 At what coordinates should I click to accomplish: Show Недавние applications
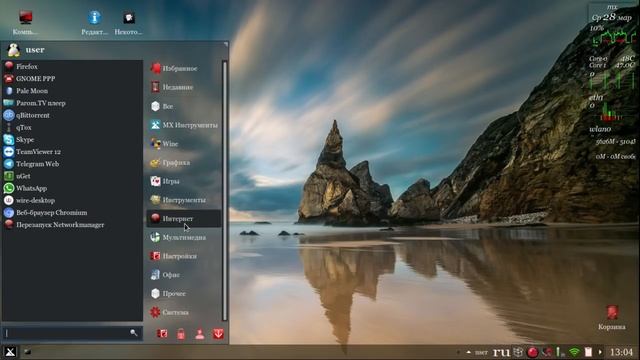click(184, 87)
